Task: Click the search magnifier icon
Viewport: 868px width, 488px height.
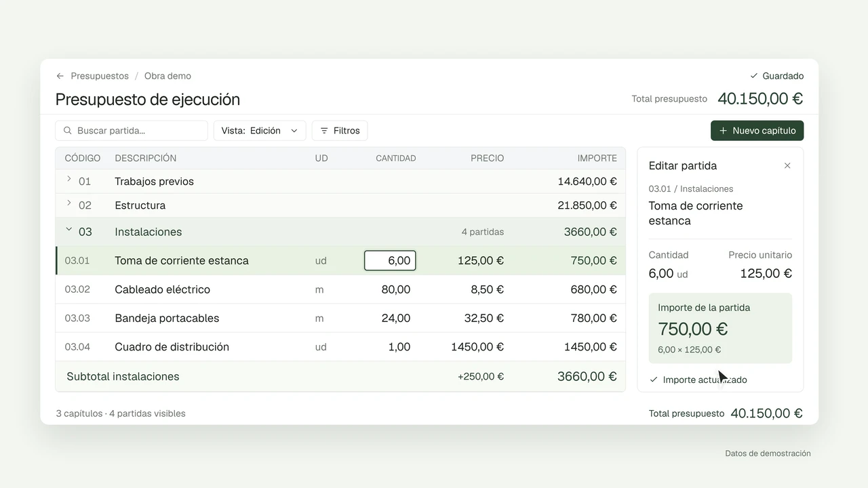Action: [x=68, y=131]
